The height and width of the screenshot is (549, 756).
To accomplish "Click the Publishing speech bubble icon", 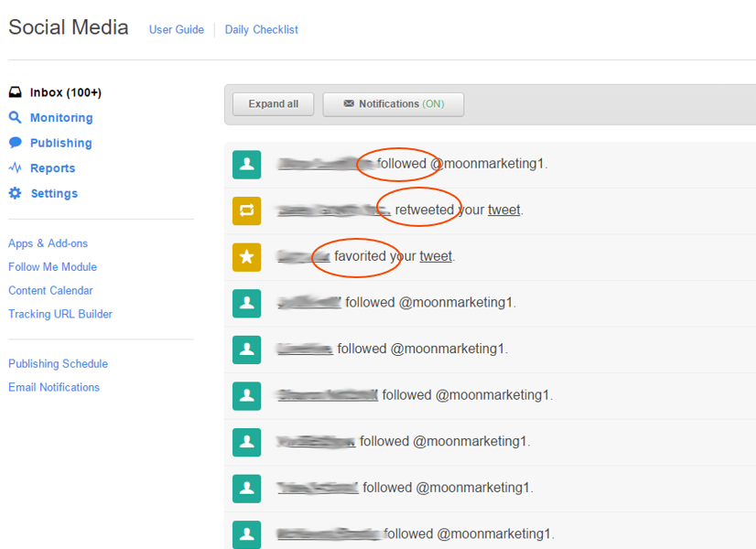I will pyautogui.click(x=15, y=142).
